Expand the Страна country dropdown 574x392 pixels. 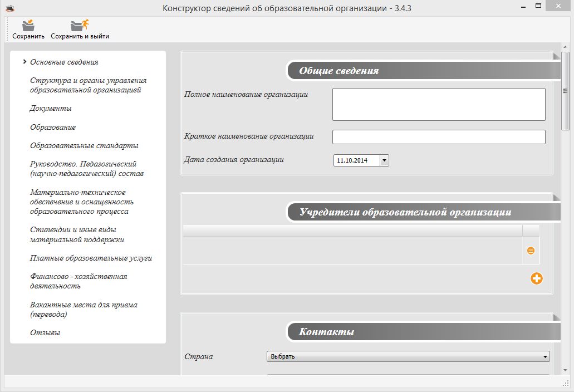(x=545, y=356)
